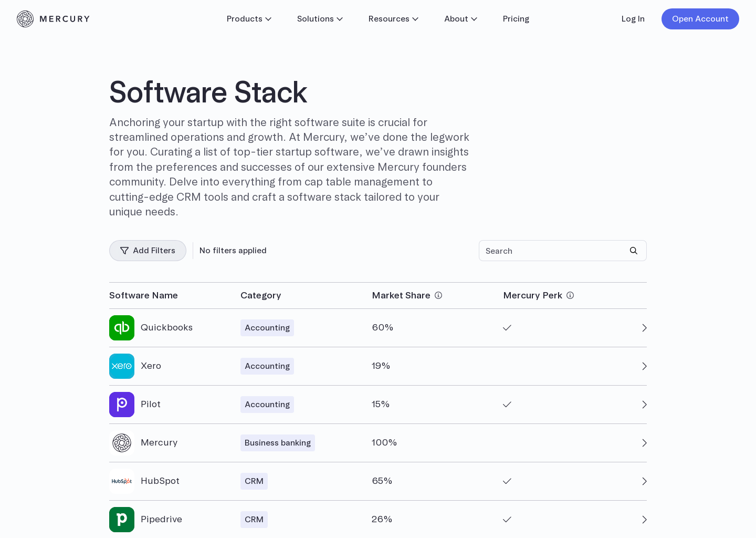Select the Quickbooks app icon
The height and width of the screenshot is (538, 756).
coord(122,328)
